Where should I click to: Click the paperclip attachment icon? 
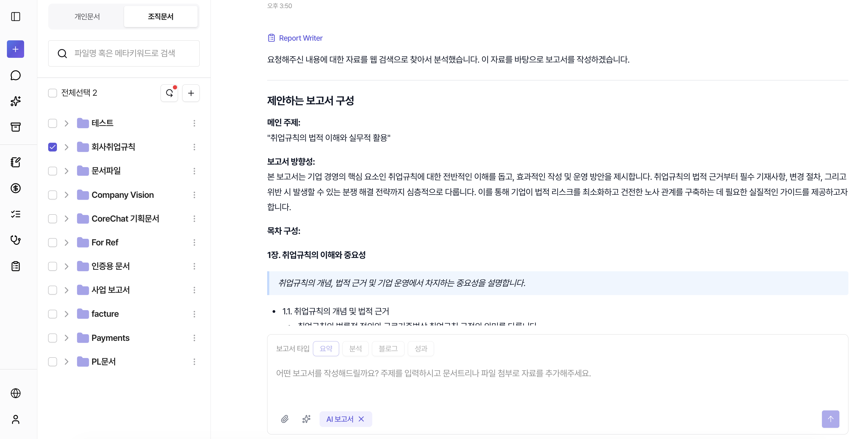tap(285, 419)
